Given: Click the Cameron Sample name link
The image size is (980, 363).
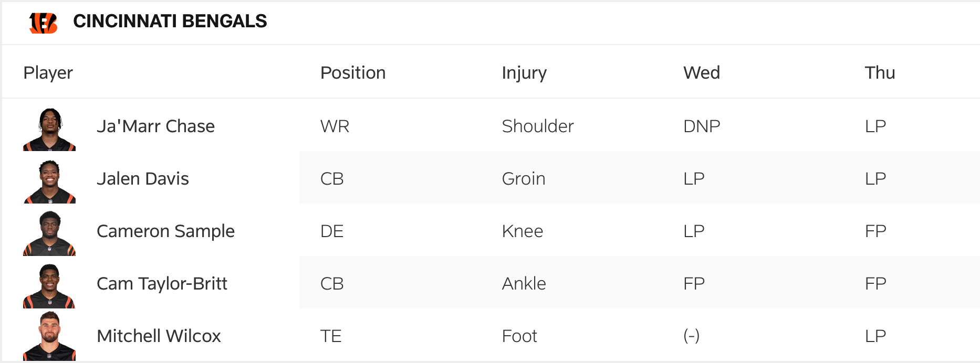Looking at the screenshot, I should point(165,231).
